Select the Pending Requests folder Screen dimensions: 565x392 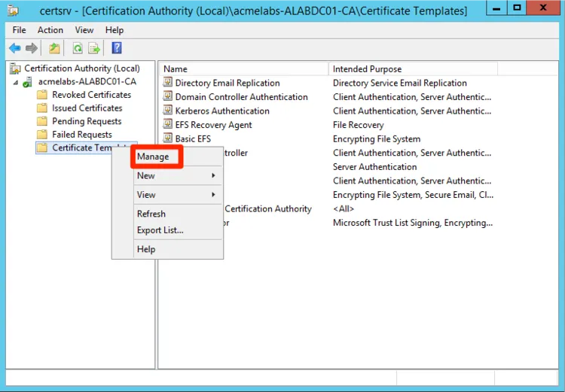point(87,121)
